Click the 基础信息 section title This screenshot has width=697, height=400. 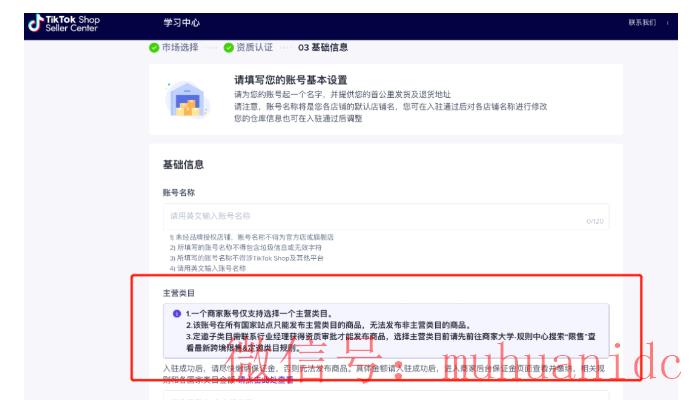coord(183,164)
